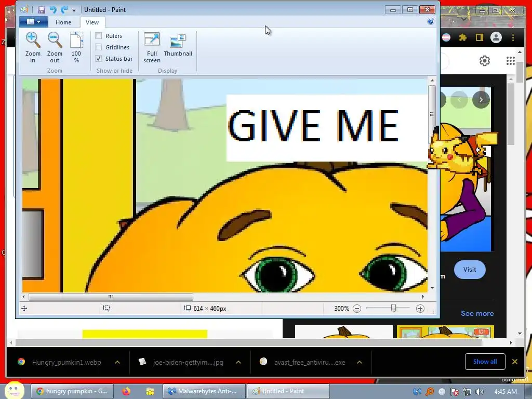This screenshot has width=532, height=399.
Task: Open File Explorer from the taskbar
Action: [x=150, y=391]
